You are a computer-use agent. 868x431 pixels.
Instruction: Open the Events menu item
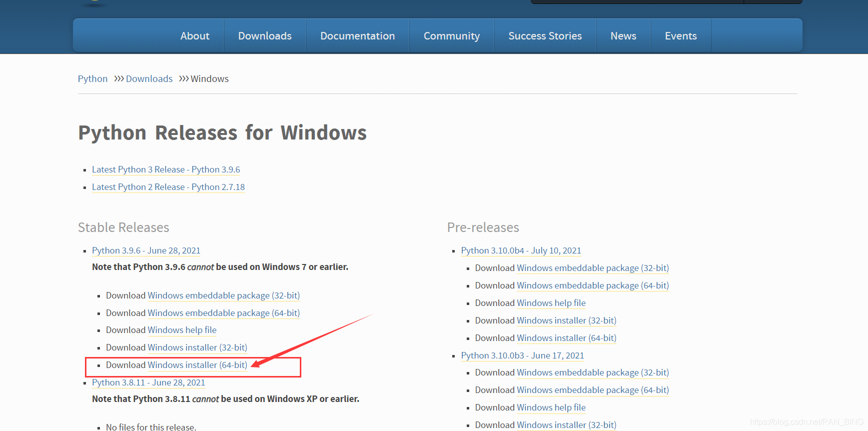[681, 36]
